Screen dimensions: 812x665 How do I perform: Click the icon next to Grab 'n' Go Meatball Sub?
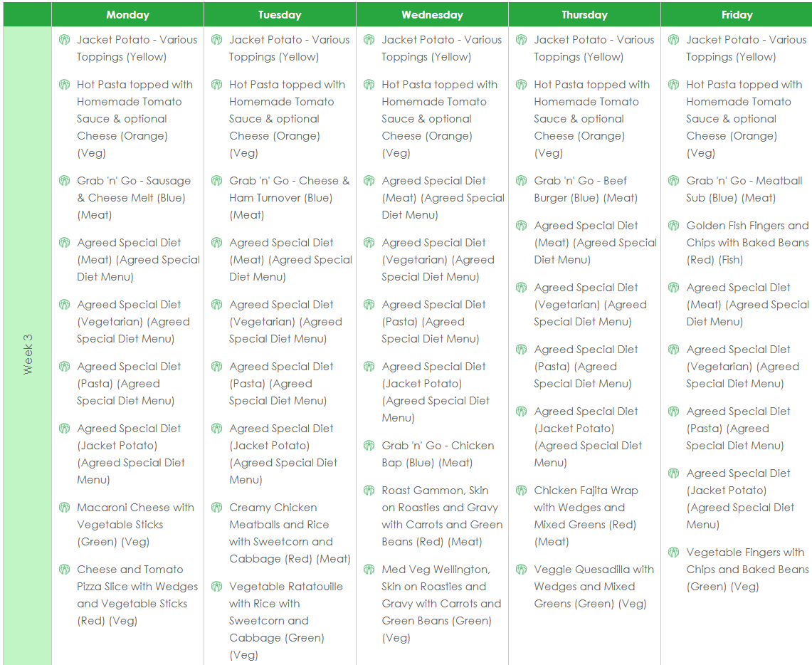(673, 181)
